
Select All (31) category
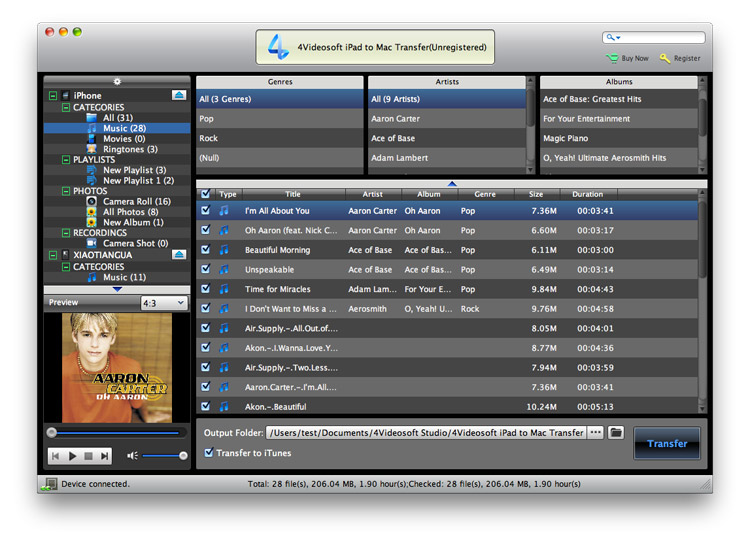click(118, 118)
